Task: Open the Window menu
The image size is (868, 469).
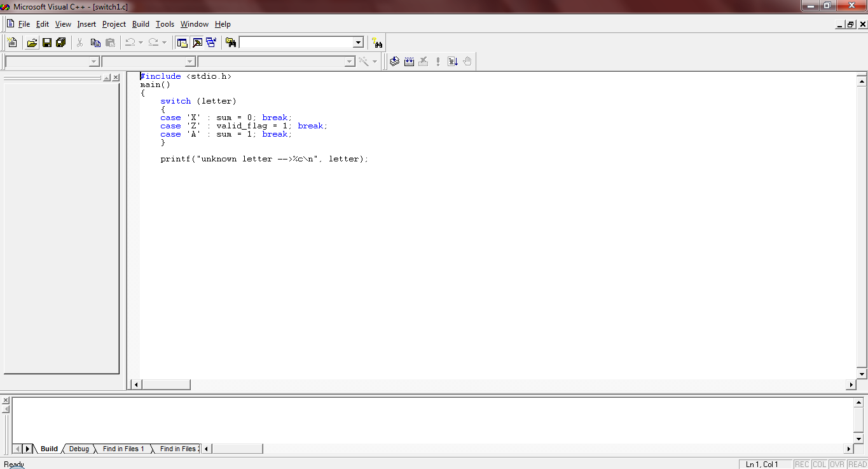Action: [195, 24]
